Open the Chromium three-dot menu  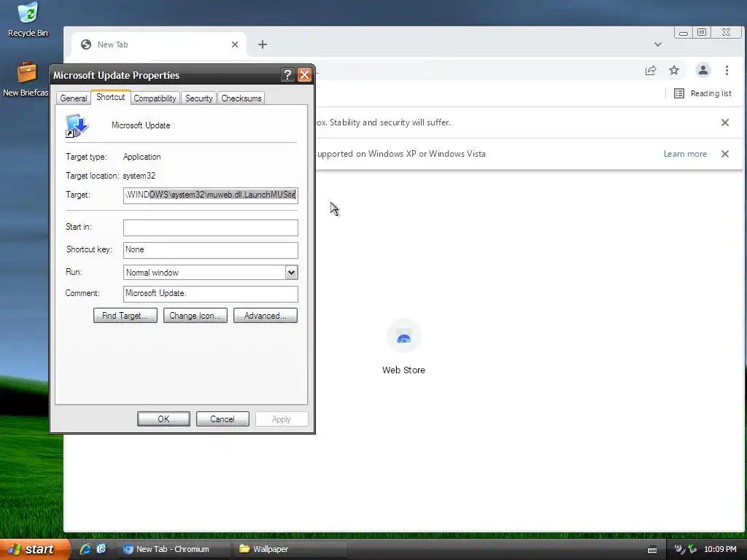pyautogui.click(x=727, y=71)
